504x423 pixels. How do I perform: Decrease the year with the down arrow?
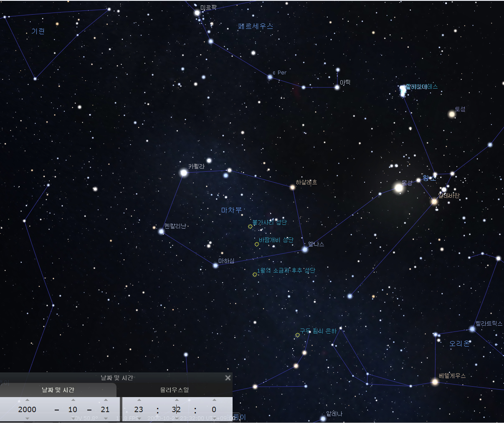tap(27, 418)
